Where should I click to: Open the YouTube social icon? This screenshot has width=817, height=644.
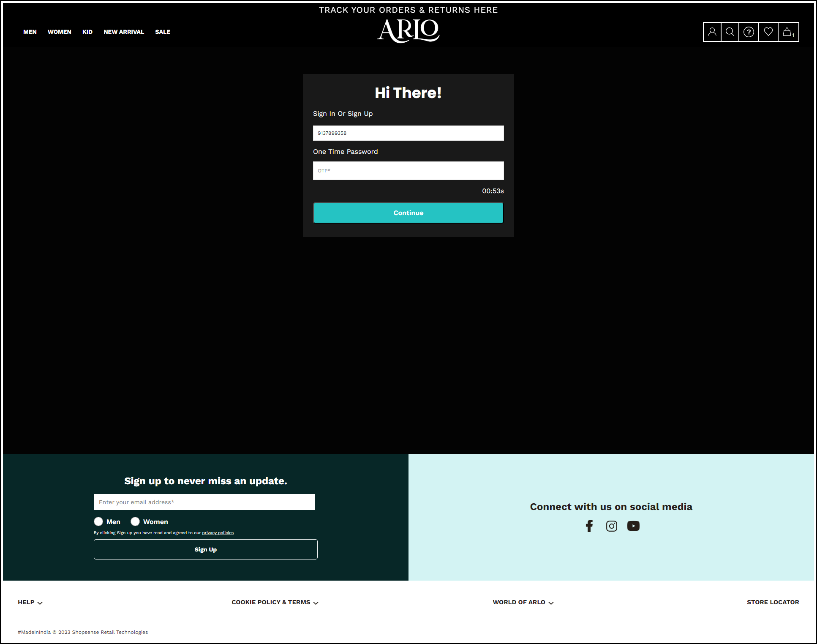coord(633,526)
